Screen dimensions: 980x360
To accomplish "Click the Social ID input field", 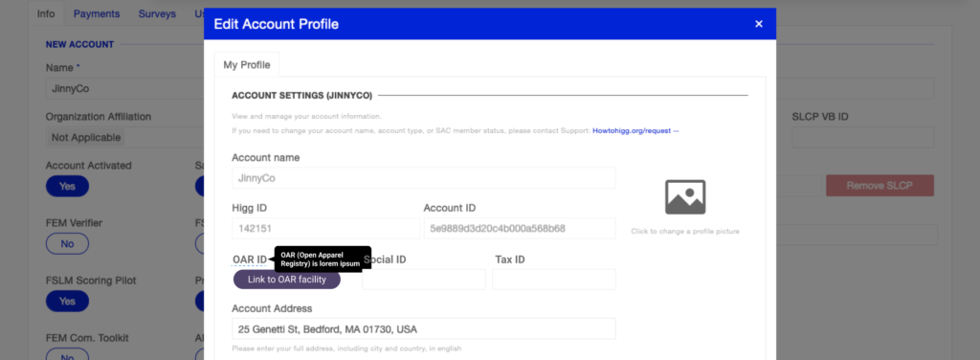I will (424, 280).
